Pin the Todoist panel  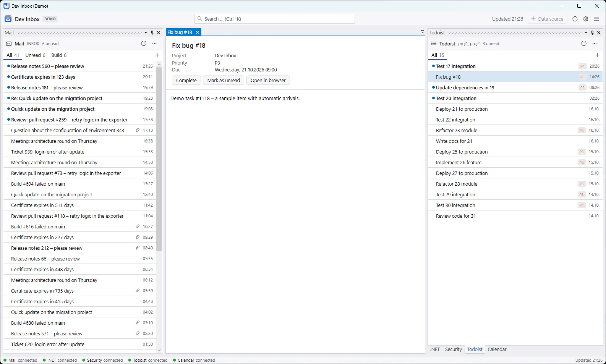click(x=592, y=32)
